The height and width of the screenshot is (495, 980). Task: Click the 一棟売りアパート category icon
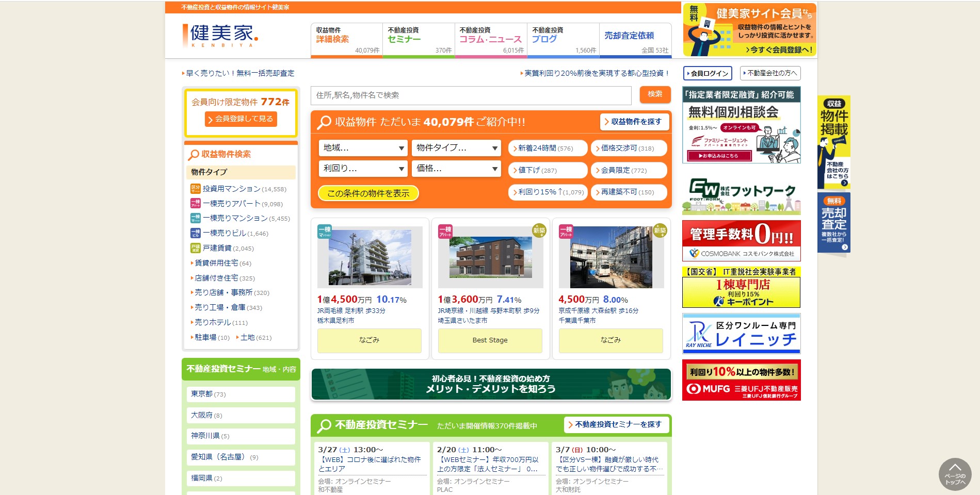[195, 204]
